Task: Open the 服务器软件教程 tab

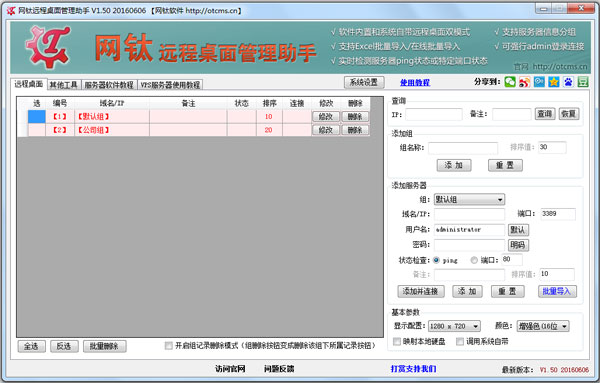Action: pos(109,85)
